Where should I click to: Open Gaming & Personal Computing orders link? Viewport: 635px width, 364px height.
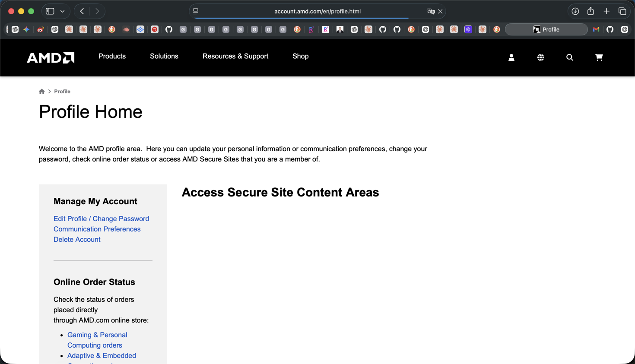click(97, 340)
